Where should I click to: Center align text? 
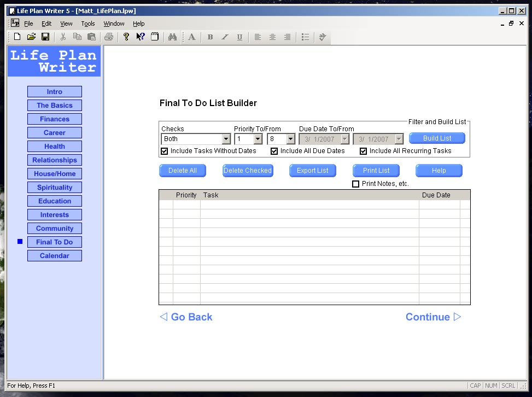272,37
